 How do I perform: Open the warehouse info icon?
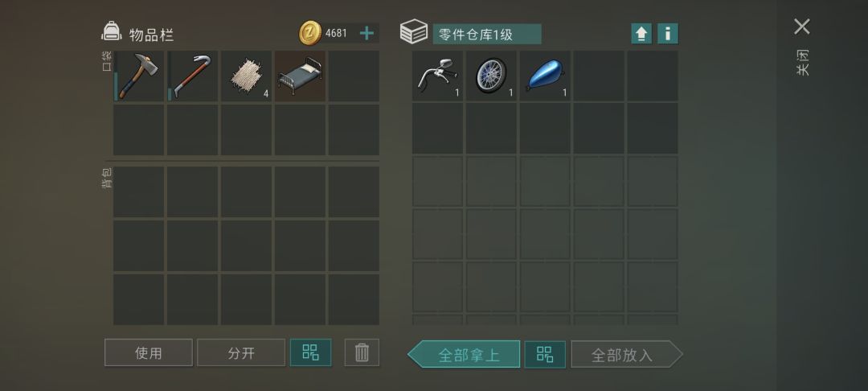668,34
